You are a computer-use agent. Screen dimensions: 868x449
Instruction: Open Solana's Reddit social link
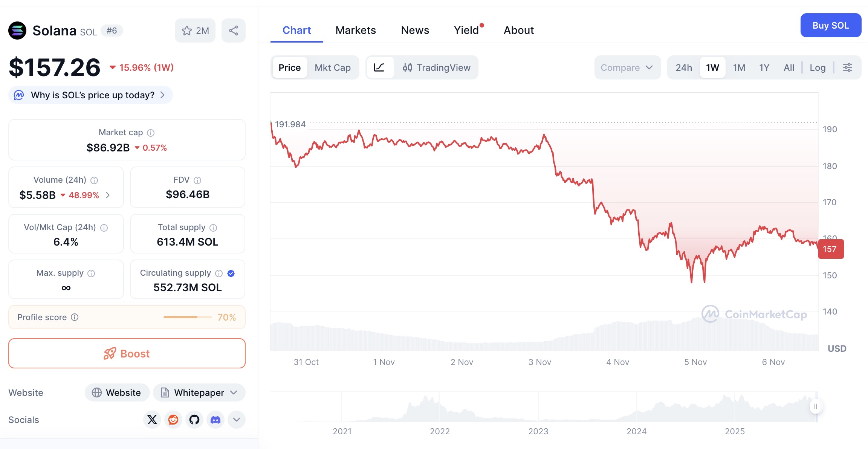(173, 420)
